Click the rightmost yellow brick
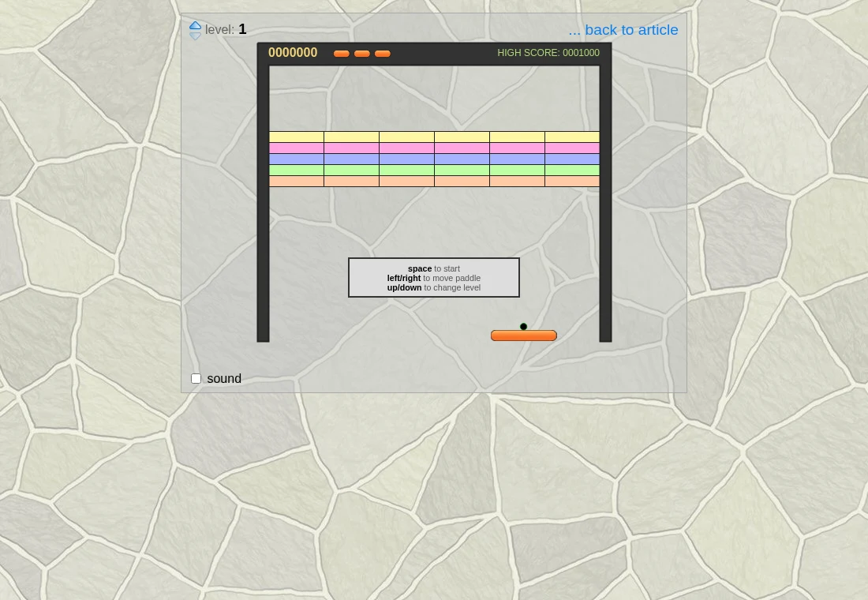The height and width of the screenshot is (600, 868). (x=572, y=137)
